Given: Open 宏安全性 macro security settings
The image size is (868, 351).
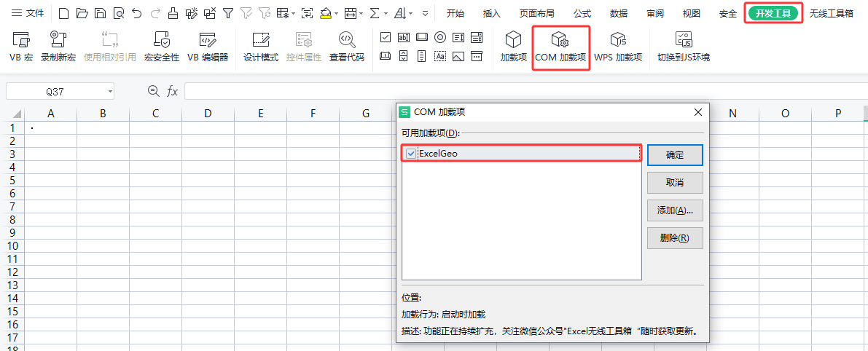Looking at the screenshot, I should 162,47.
